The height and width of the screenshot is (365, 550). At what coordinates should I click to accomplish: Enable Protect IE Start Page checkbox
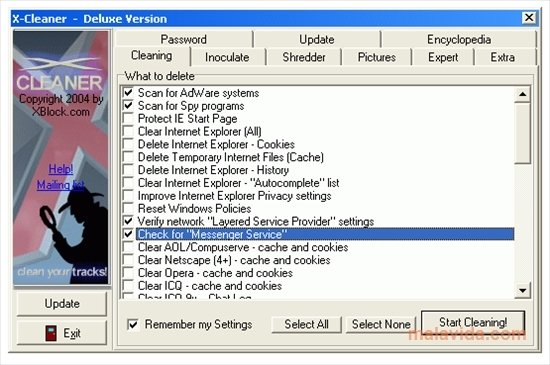(x=128, y=119)
